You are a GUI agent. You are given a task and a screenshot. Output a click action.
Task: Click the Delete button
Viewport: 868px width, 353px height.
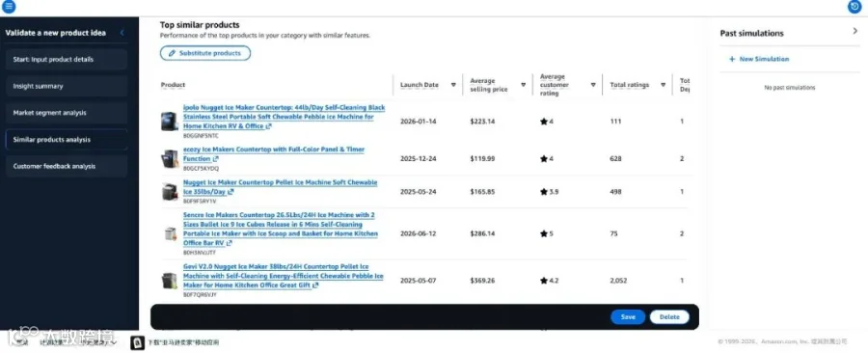coord(669,317)
